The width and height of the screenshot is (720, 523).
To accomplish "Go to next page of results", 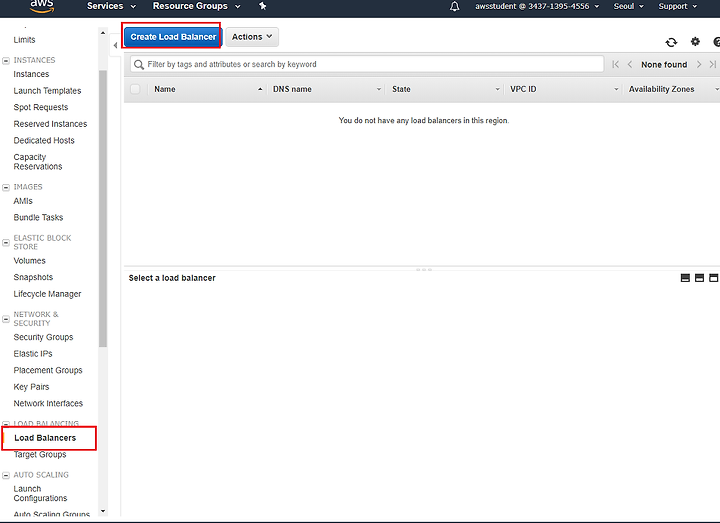I will (x=699, y=64).
